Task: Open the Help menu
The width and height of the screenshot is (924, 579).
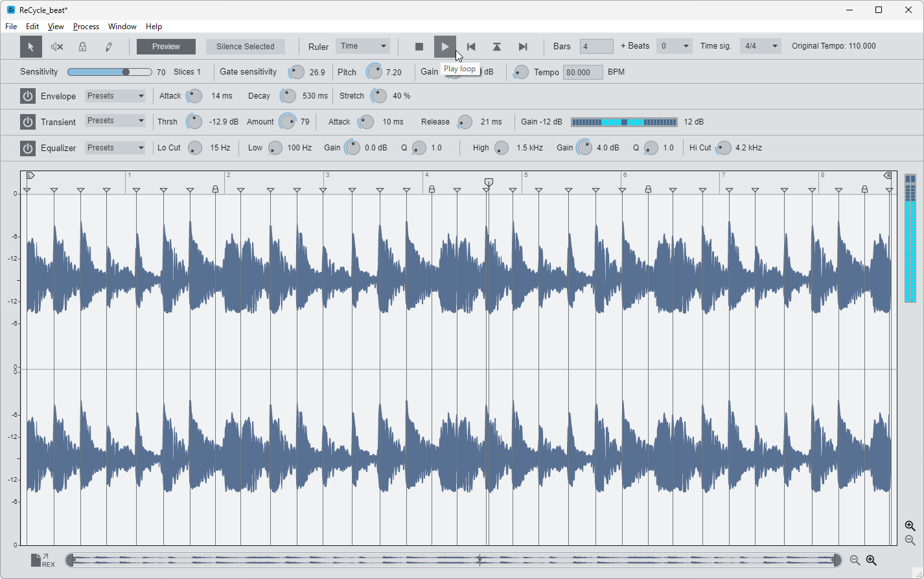Action: [154, 27]
